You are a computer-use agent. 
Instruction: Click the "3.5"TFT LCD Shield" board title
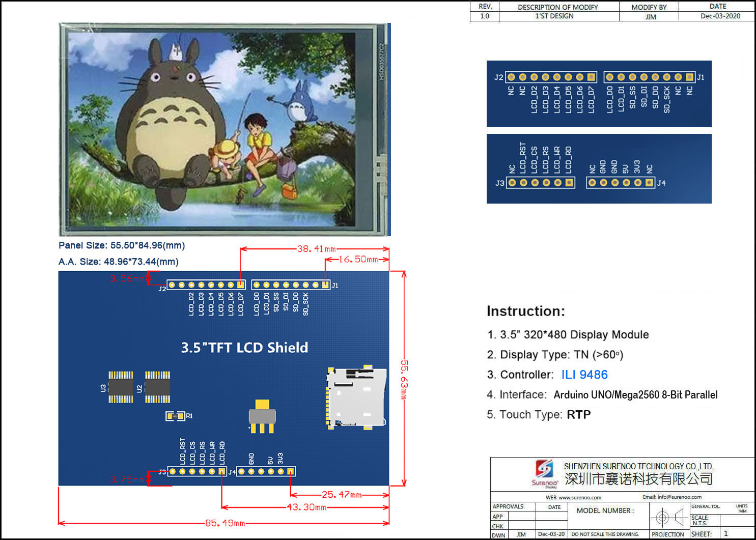point(244,348)
